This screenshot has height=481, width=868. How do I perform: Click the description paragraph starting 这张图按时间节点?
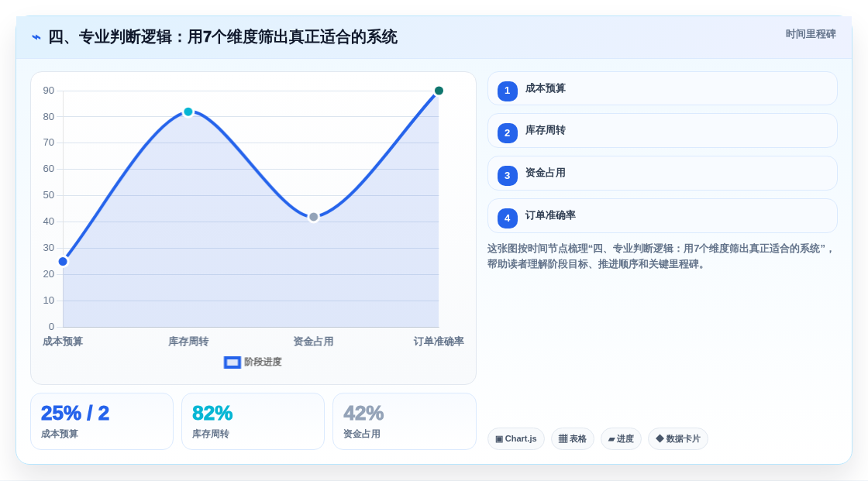click(660, 256)
